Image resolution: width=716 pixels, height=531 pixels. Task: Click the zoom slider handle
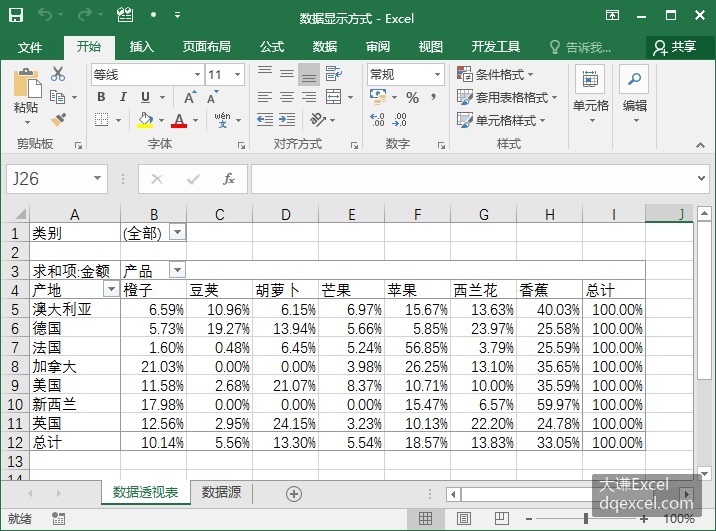point(585,518)
